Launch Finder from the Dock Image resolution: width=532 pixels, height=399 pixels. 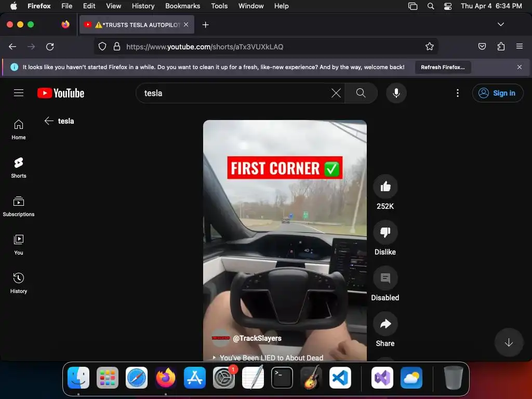click(78, 378)
